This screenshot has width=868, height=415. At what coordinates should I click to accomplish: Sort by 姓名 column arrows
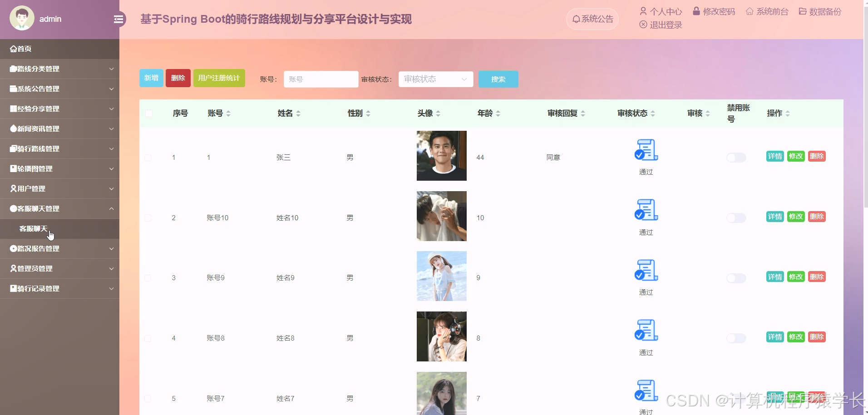pos(298,114)
